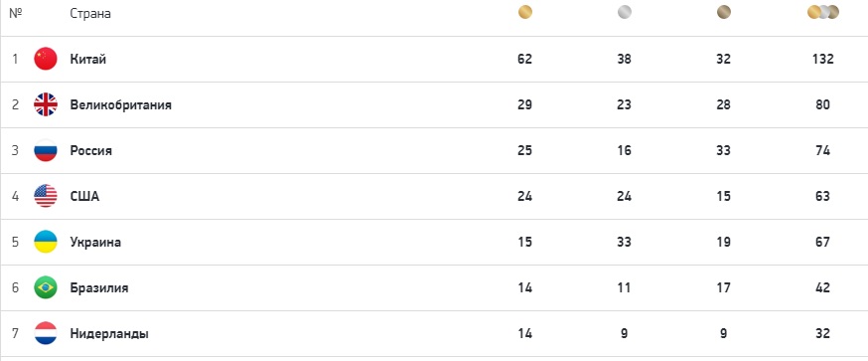Sort by total medals icon
The width and height of the screenshot is (868, 361).
click(x=823, y=12)
